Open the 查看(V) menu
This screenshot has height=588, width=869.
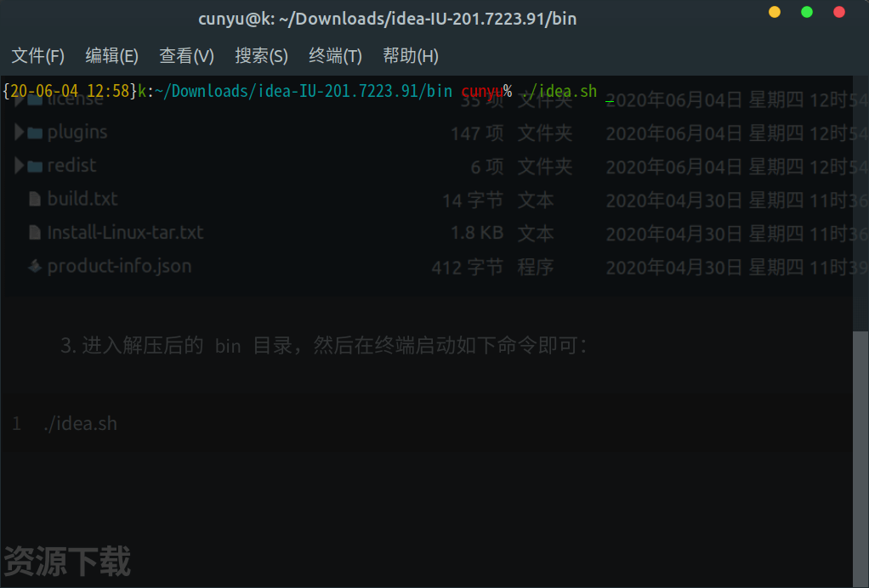(x=187, y=56)
